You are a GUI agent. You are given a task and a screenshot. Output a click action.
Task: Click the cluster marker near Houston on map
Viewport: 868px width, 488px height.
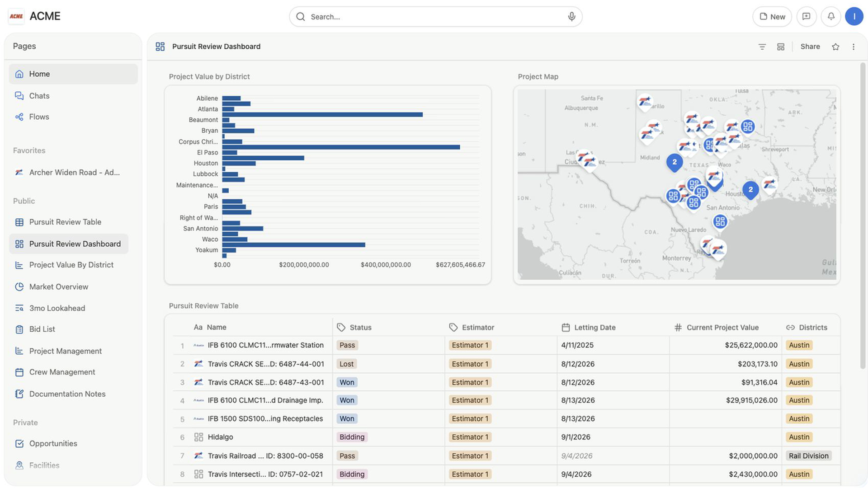point(750,190)
